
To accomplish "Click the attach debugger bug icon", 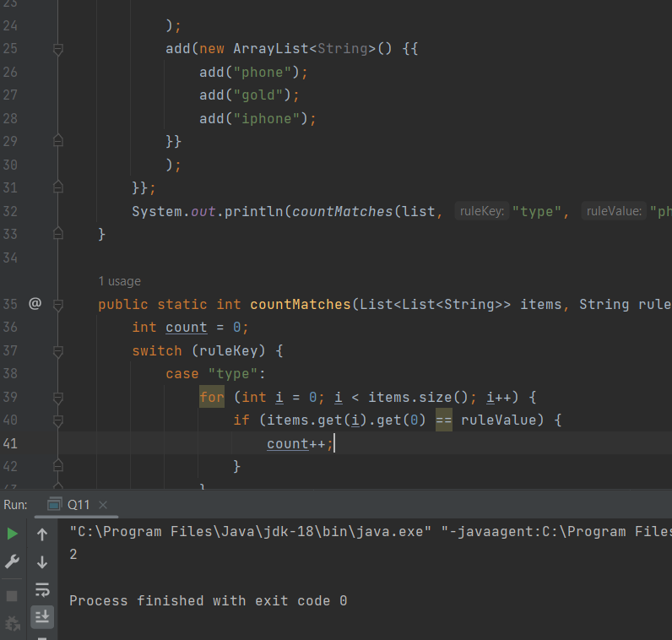I will coord(13,624).
